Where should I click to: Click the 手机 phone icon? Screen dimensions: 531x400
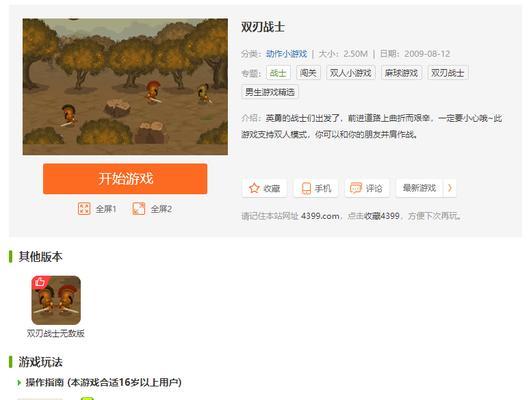tap(306, 188)
